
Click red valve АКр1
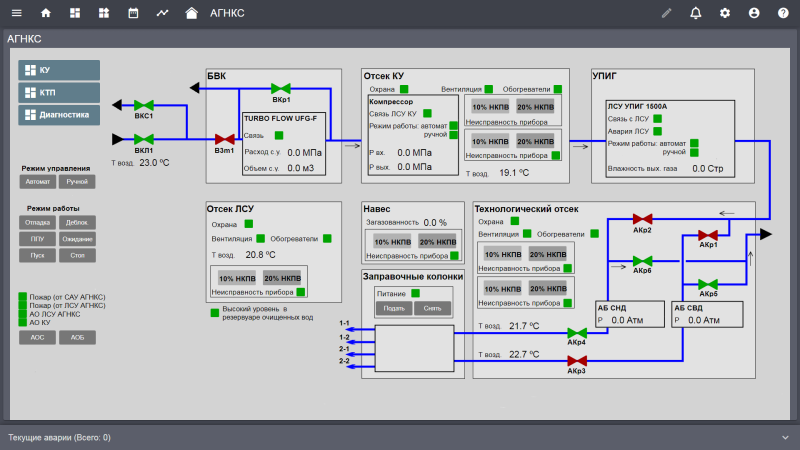708,235
